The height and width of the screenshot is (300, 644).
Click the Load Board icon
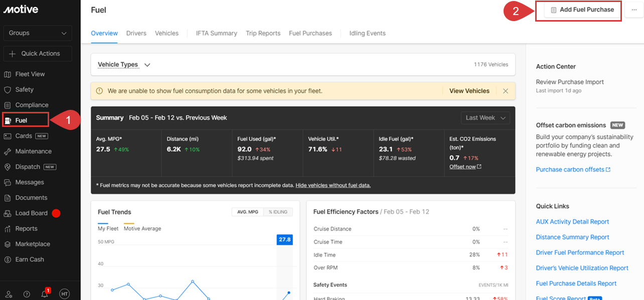[x=8, y=213]
